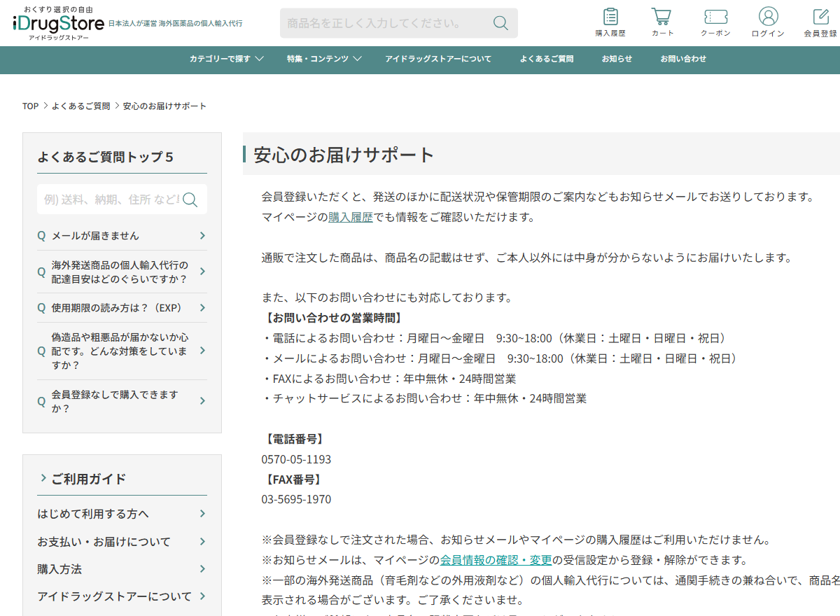Click chevron next to 使用期限の読み方は？

tap(202, 308)
